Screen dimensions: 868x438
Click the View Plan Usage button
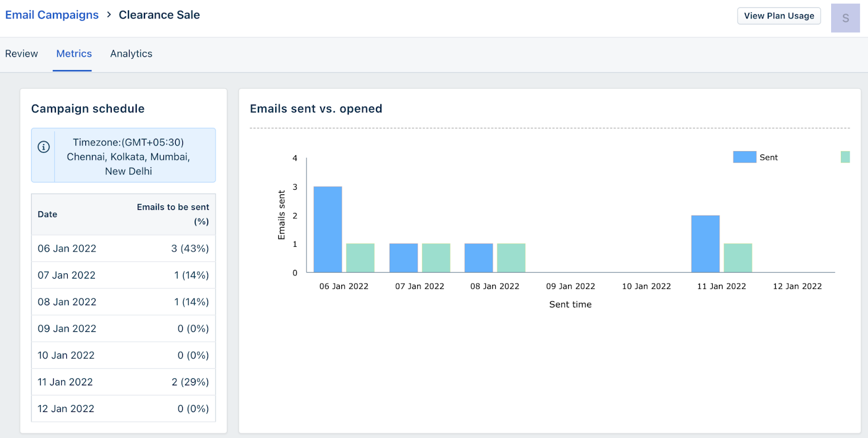[x=779, y=16]
